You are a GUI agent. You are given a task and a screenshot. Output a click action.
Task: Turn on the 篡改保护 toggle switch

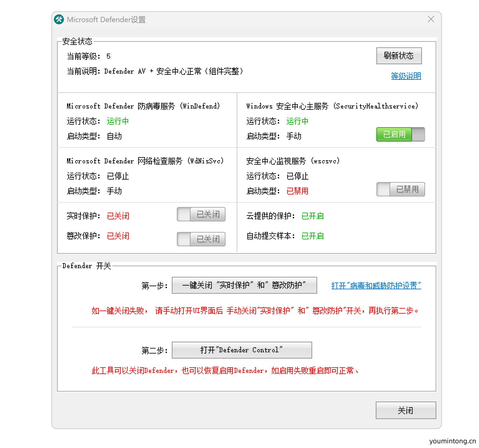tap(201, 239)
